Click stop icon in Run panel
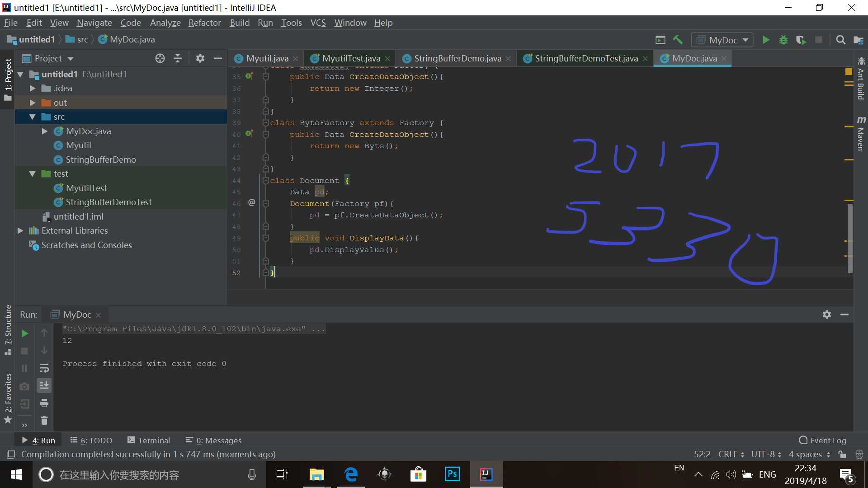This screenshot has height=488, width=868. [x=25, y=351]
